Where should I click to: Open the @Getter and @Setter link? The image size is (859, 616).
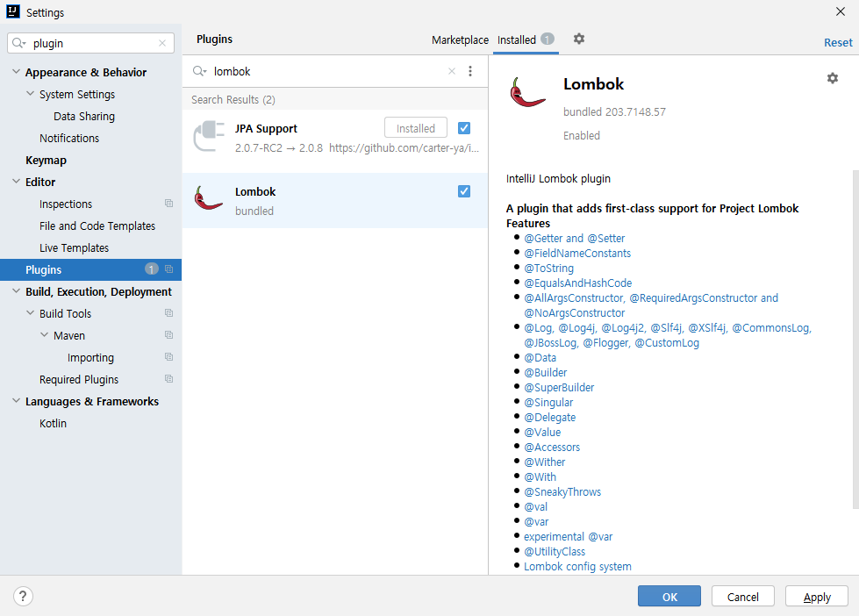click(574, 239)
